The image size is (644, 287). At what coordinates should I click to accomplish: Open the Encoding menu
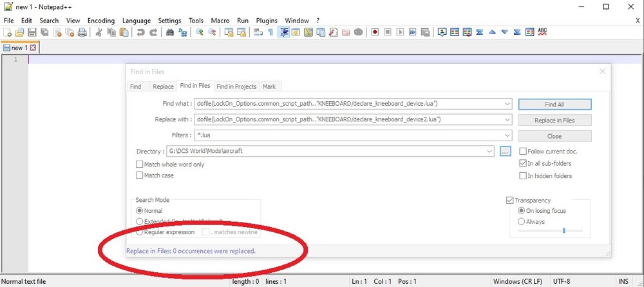pyautogui.click(x=101, y=21)
